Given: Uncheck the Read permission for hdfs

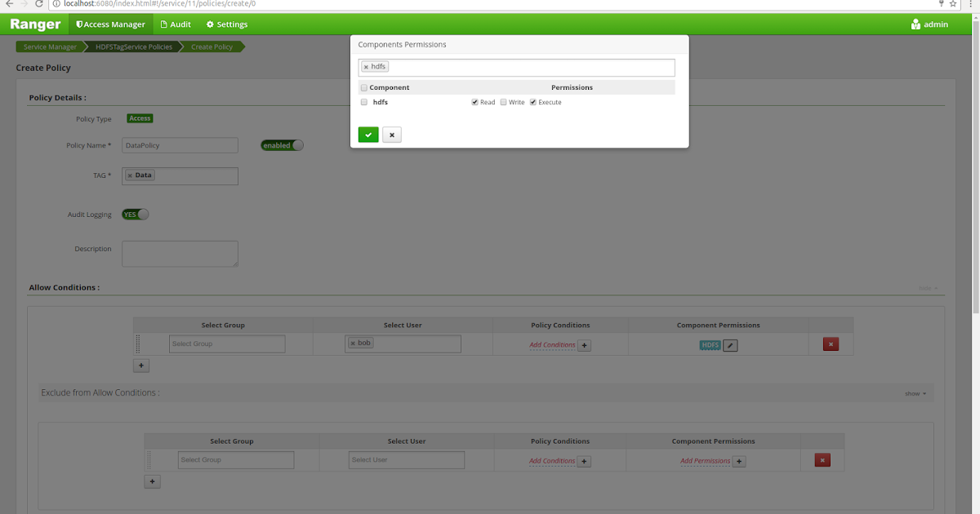Looking at the screenshot, I should (474, 101).
